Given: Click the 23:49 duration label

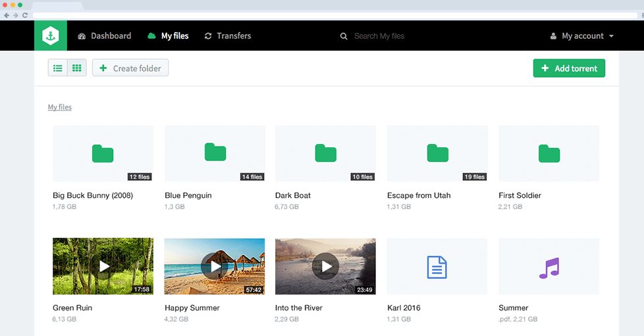Looking at the screenshot, I should 365,290.
